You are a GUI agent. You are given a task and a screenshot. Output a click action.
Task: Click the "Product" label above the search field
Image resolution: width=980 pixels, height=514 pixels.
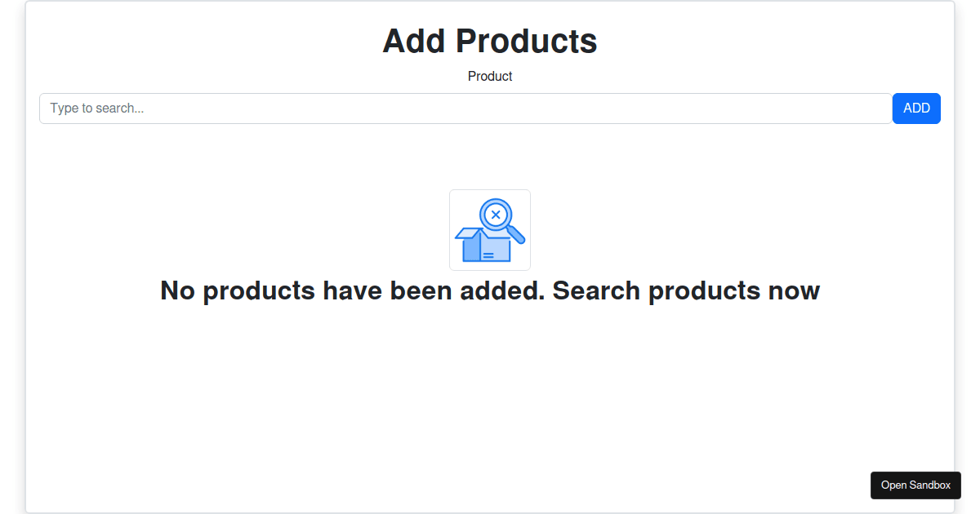(490, 76)
